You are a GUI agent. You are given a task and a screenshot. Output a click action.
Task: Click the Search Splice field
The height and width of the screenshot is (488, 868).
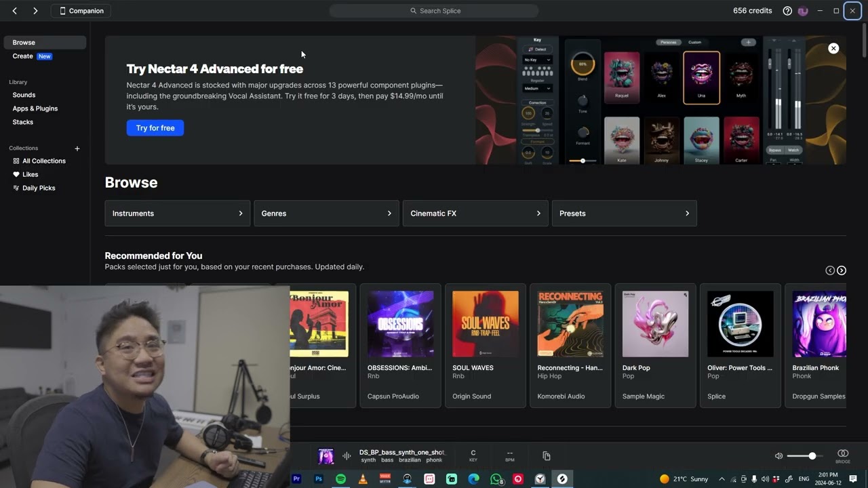click(x=434, y=11)
